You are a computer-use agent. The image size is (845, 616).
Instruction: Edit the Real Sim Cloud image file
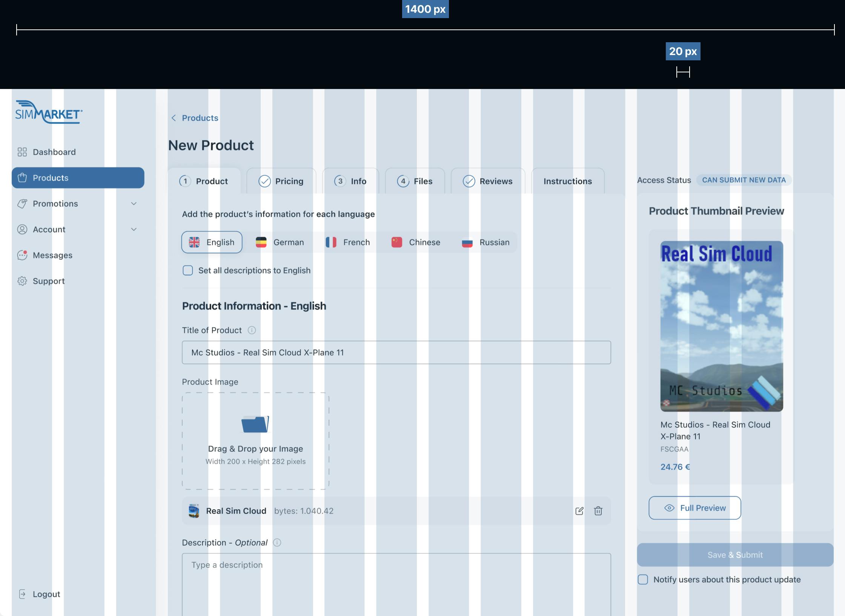coord(579,511)
